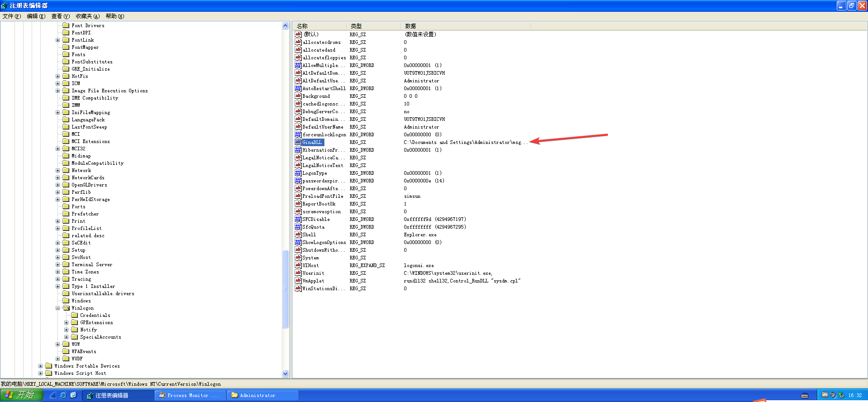Click the GinaDLL value icon
Viewport: 868px width, 402px height.
pos(298,142)
